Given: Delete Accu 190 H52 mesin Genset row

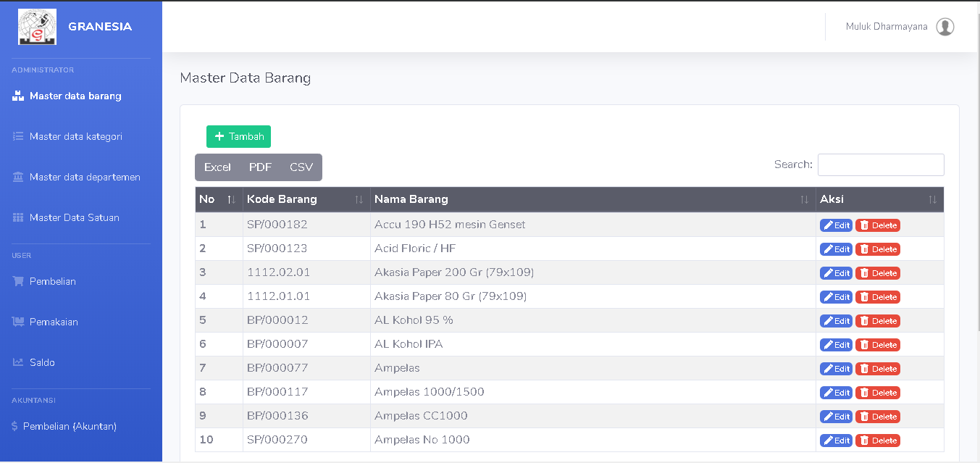Looking at the screenshot, I should (x=878, y=225).
